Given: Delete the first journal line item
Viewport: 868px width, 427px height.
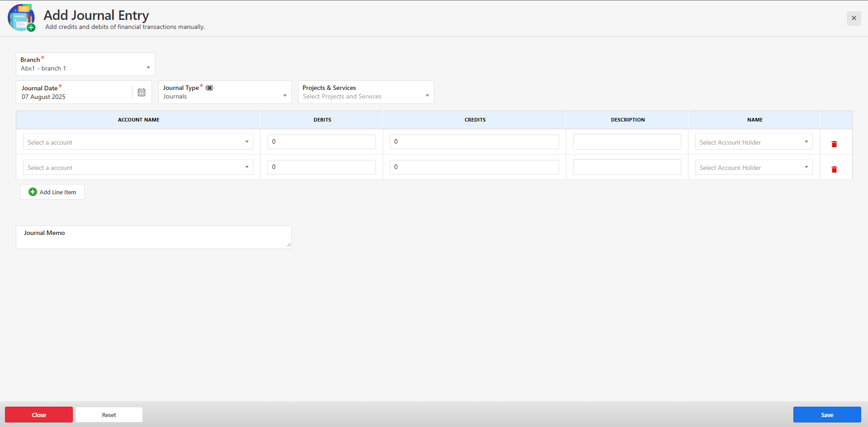Looking at the screenshot, I should pos(834,144).
